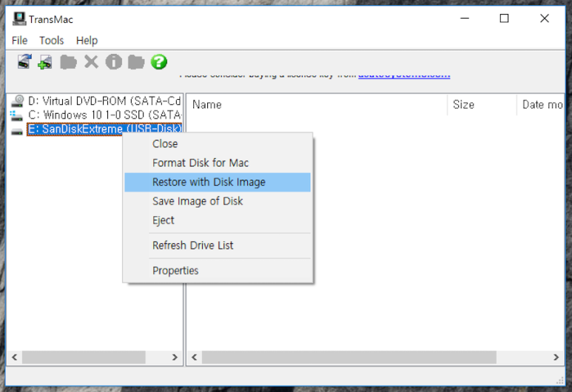Choose Eject from the context menu
This screenshot has width=572, height=392.
pyautogui.click(x=218, y=220)
